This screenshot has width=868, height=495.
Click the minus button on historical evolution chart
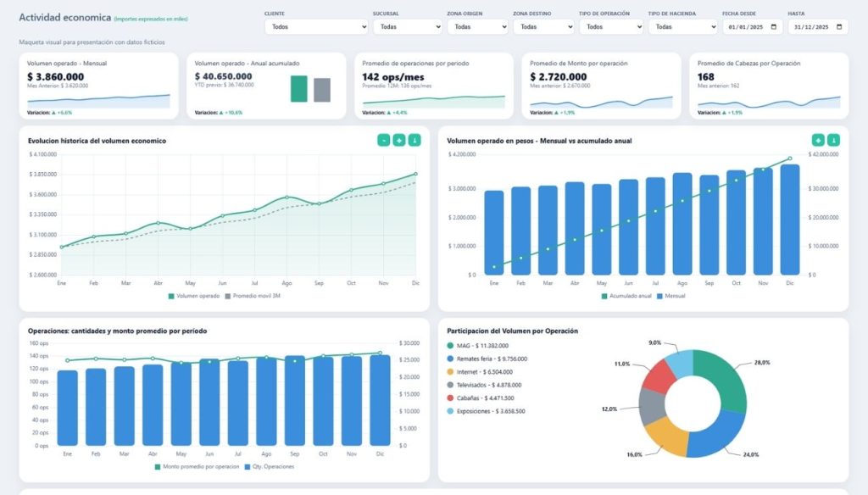[x=383, y=140]
